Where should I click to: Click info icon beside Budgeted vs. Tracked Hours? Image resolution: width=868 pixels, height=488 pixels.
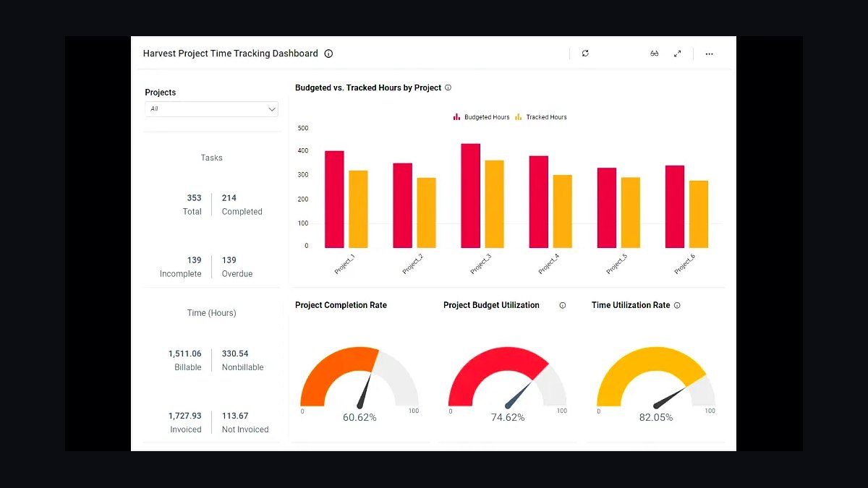(448, 87)
